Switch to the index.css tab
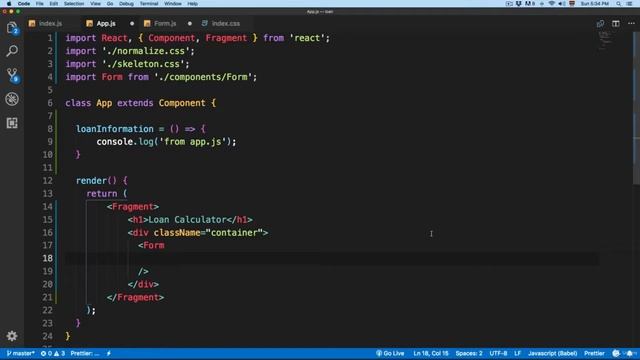The width and height of the screenshot is (640, 360). pyautogui.click(x=226, y=24)
